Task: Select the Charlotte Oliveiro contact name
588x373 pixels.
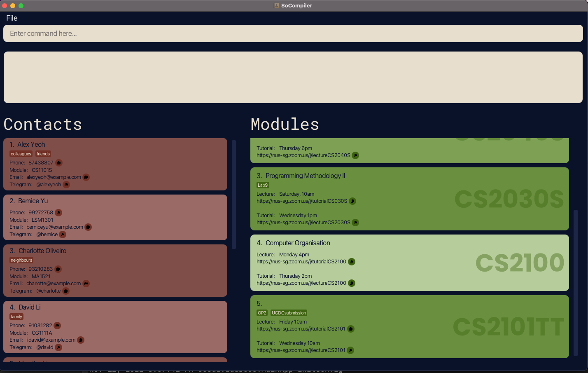Action: tap(42, 251)
